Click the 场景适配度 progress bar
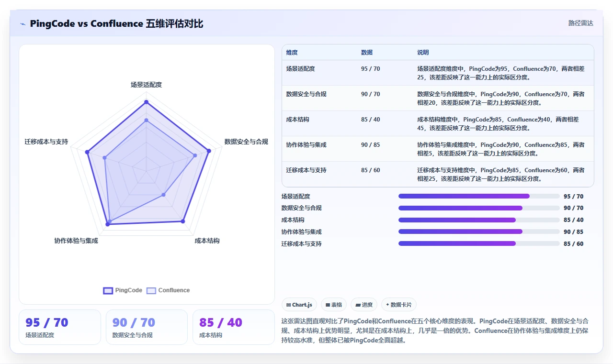This screenshot has height=364, width=613. 479,196
